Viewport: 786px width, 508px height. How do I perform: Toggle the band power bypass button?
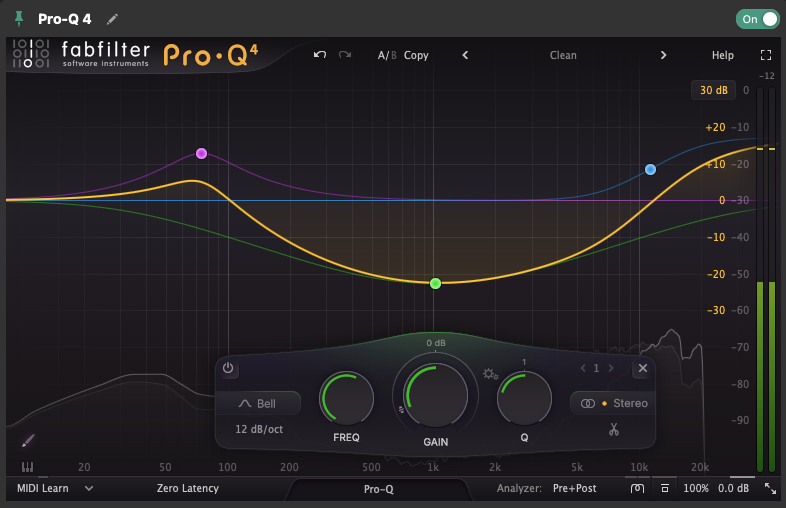228,368
